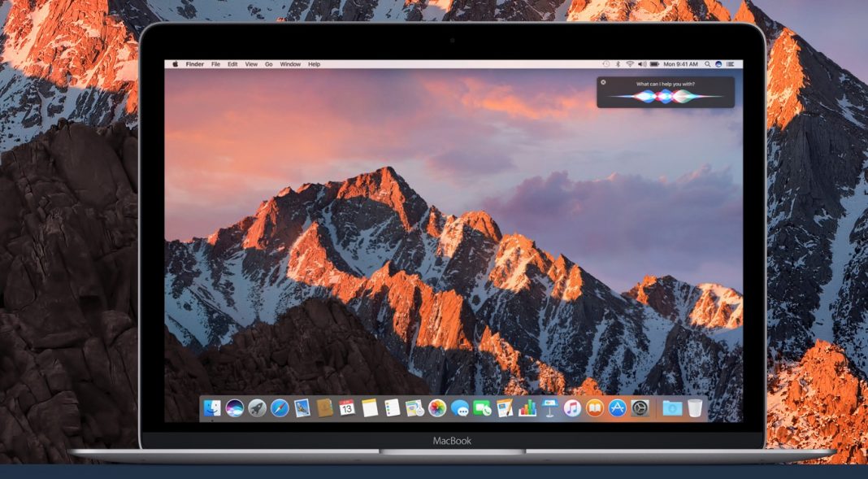
Task: Open the Apple menu
Action: [x=175, y=64]
